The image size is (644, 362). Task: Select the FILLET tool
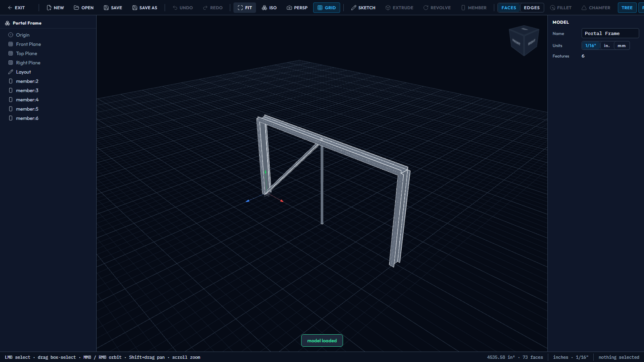(561, 8)
